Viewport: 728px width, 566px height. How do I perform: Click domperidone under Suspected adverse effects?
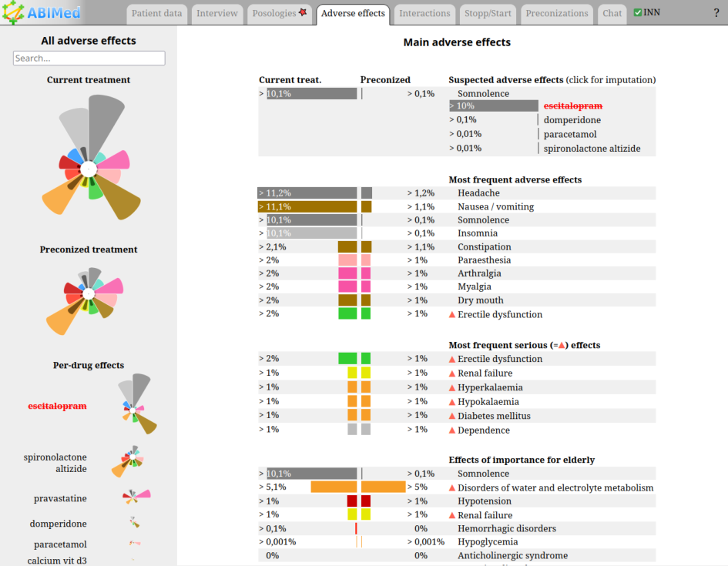[572, 120]
